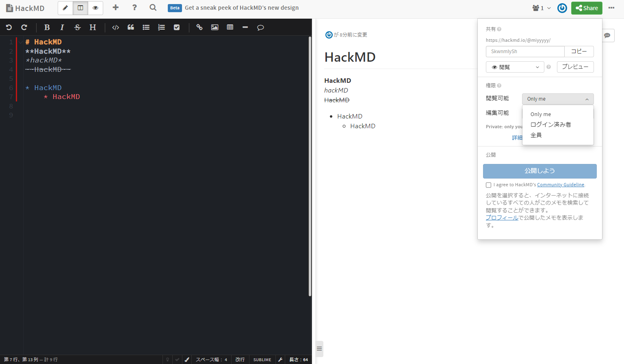The width and height of the screenshot is (624, 364).
Task: Insert an image
Action: click(x=214, y=27)
